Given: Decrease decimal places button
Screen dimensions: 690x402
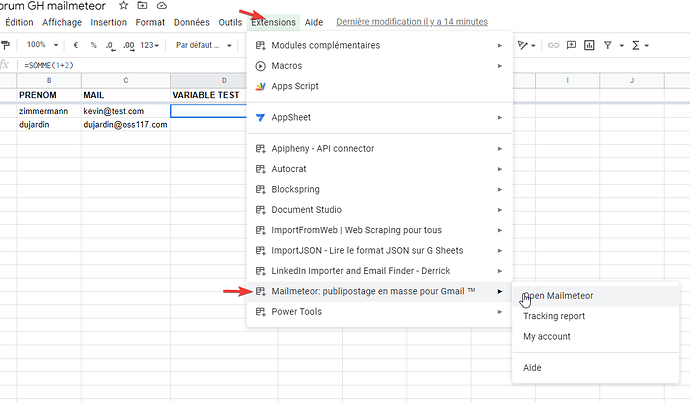Looking at the screenshot, I should [110, 46].
